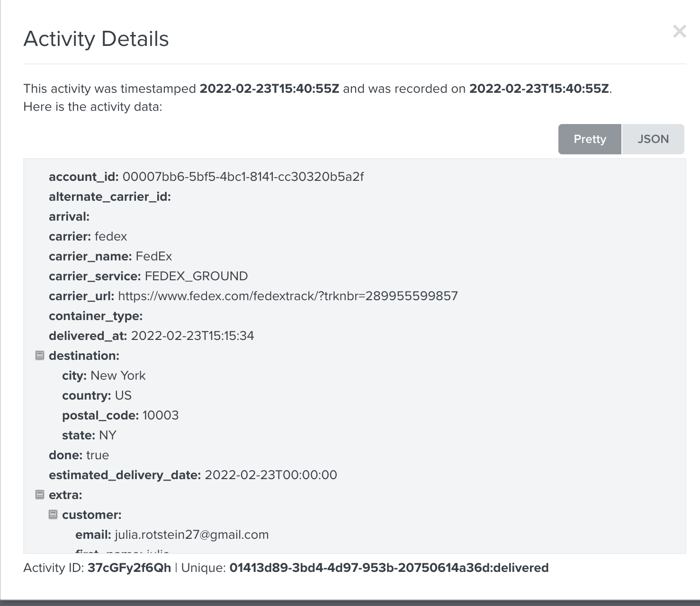Collapse the destination object node
Image resolution: width=700 pixels, height=606 pixels.
coord(40,355)
